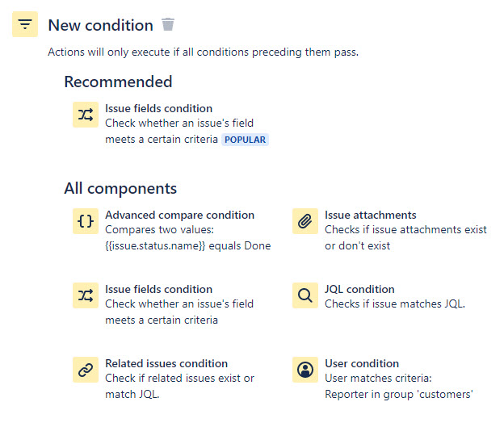Viewport: 504px width, 427px height.
Task: Choose the Related issues condition title
Action: tap(166, 363)
